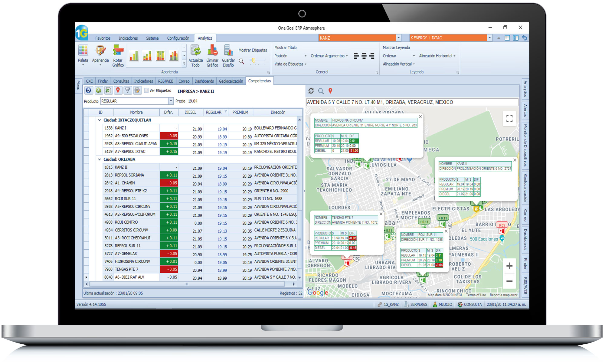
Task: Open the Finder side panel tab
Action: pyautogui.click(x=526, y=264)
